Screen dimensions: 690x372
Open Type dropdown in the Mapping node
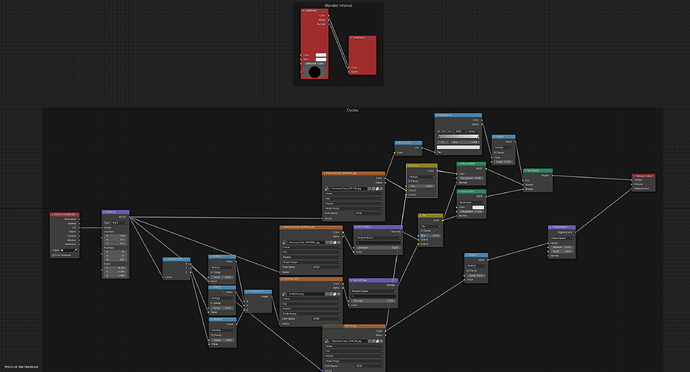pyautogui.click(x=120, y=223)
